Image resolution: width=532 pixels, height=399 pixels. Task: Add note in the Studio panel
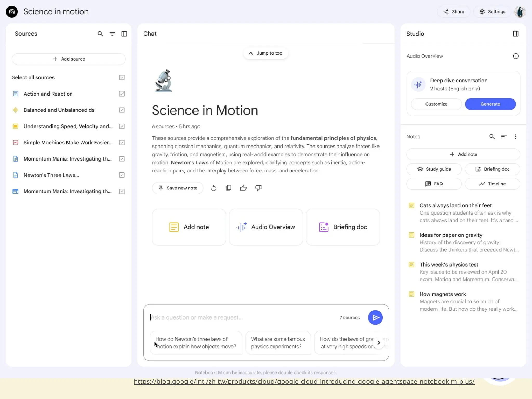(x=463, y=154)
